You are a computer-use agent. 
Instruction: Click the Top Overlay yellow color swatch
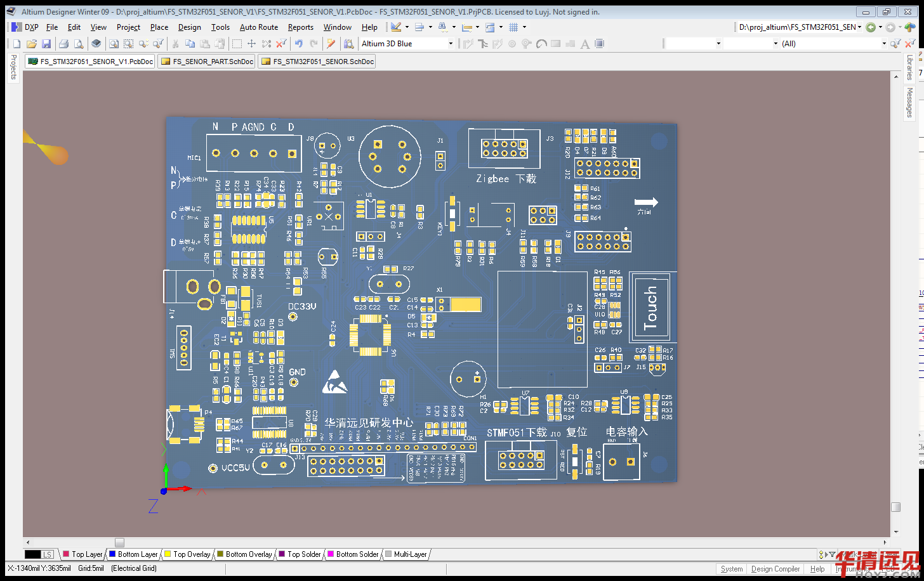point(168,554)
